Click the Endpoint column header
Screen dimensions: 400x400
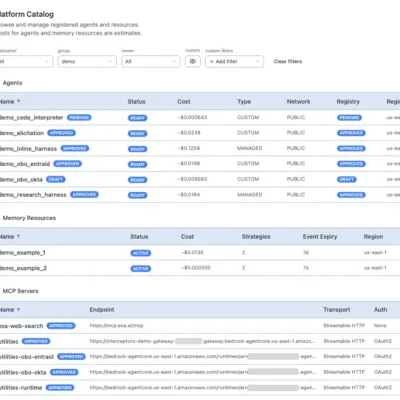102,310
